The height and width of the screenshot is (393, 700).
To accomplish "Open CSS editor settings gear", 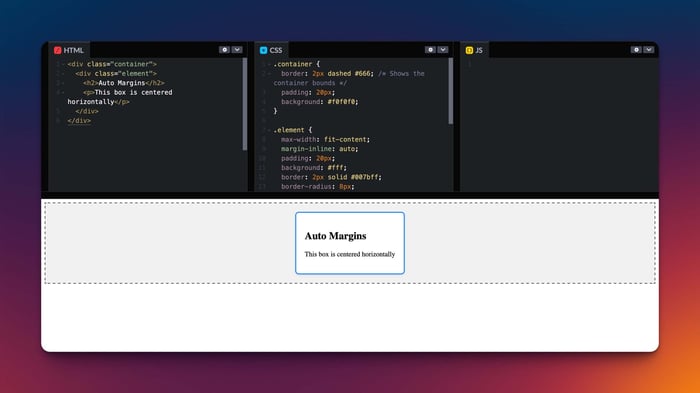I will coord(430,50).
